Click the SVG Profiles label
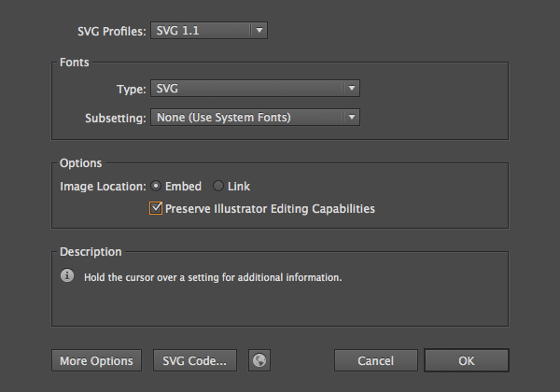The image size is (560, 392). [x=111, y=32]
